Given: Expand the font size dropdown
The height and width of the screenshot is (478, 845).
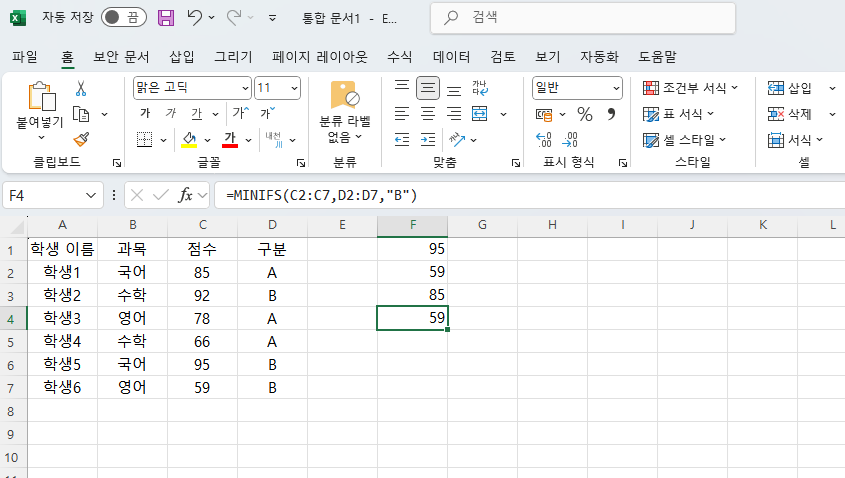Looking at the screenshot, I should click(294, 88).
